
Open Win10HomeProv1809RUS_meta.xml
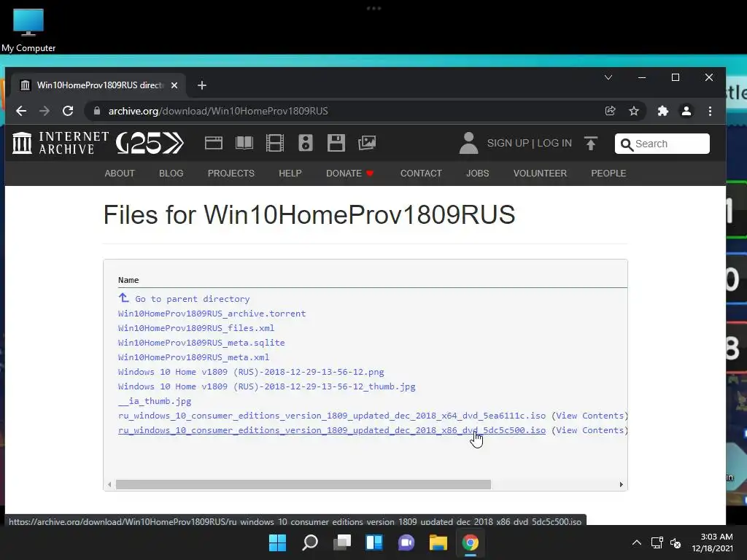193,357
